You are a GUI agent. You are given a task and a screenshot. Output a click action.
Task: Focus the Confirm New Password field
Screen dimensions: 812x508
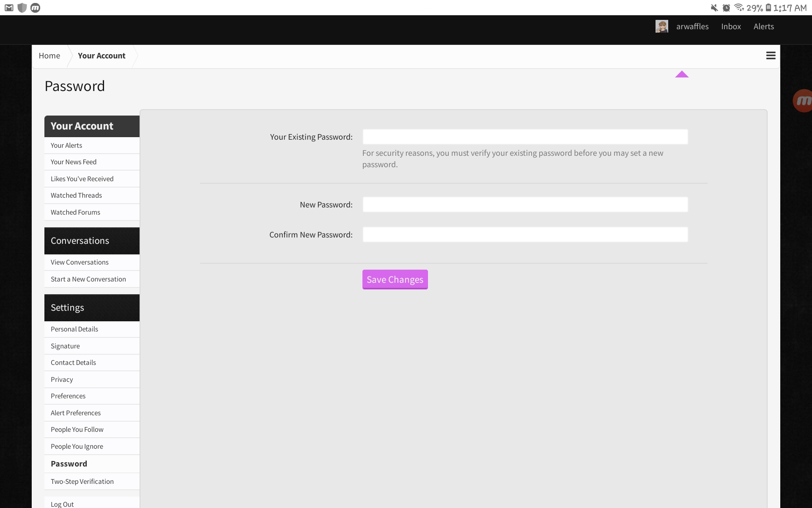(x=525, y=235)
